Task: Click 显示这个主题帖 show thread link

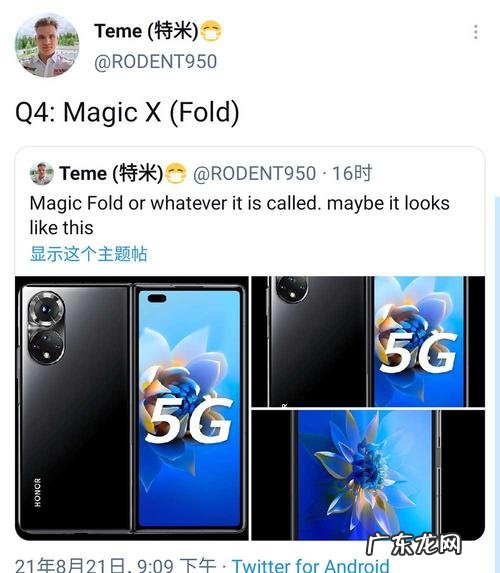Action: [88, 254]
